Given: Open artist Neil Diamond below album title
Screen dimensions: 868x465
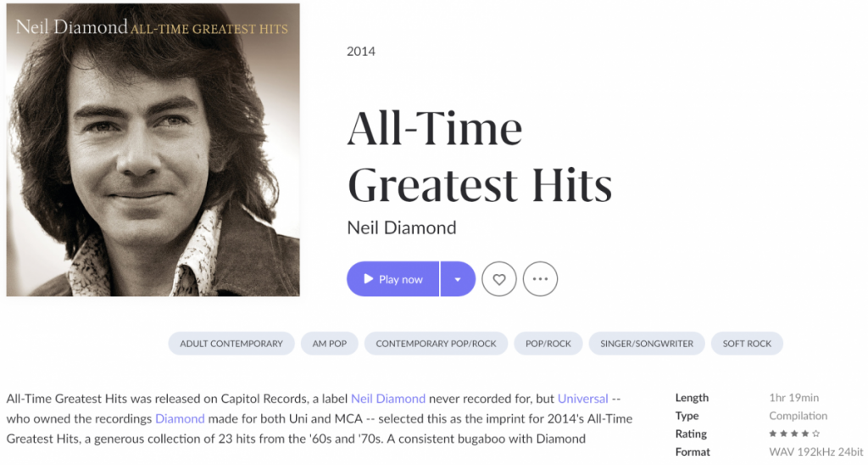Looking at the screenshot, I should tap(402, 227).
